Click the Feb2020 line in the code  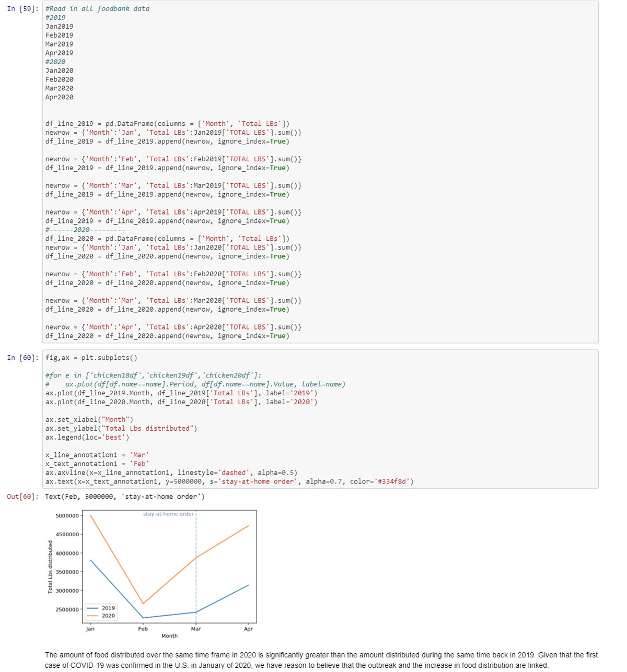tap(60, 80)
